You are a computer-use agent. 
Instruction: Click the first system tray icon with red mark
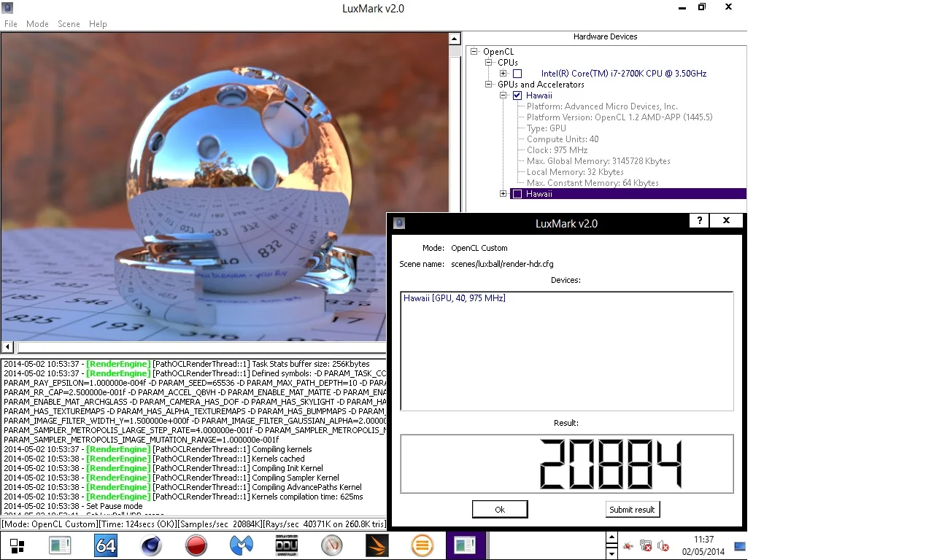click(628, 545)
